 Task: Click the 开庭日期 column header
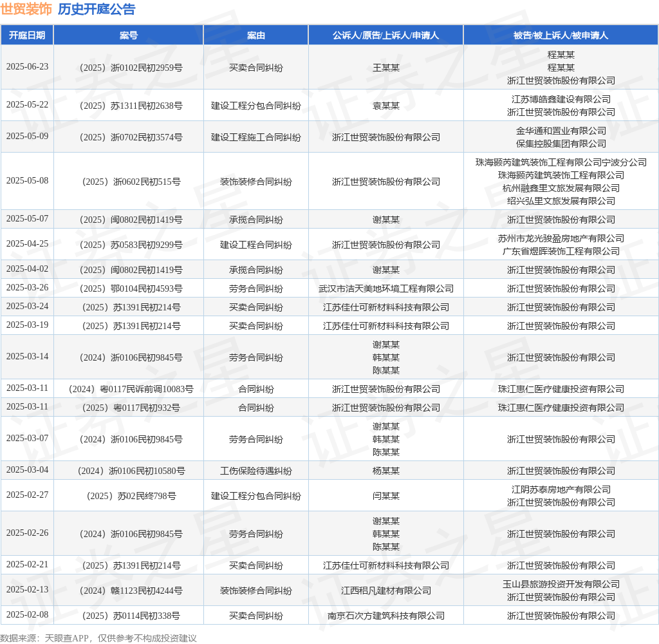click(x=27, y=35)
